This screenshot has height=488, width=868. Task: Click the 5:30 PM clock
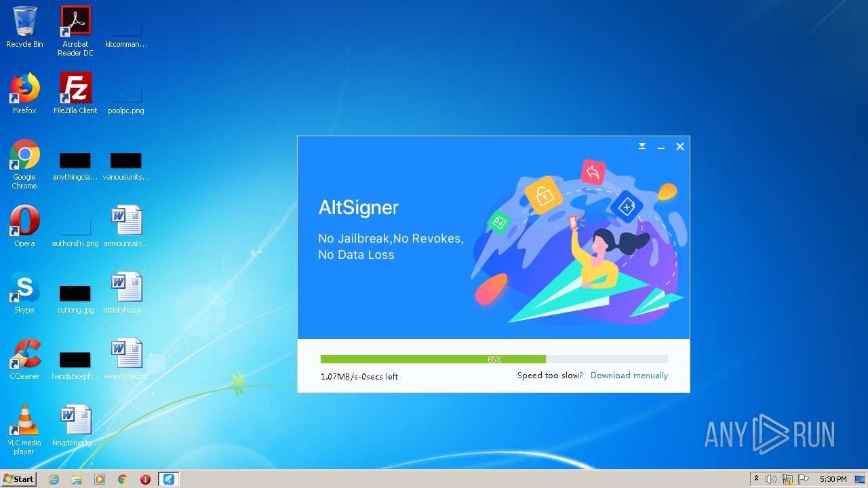click(x=833, y=479)
